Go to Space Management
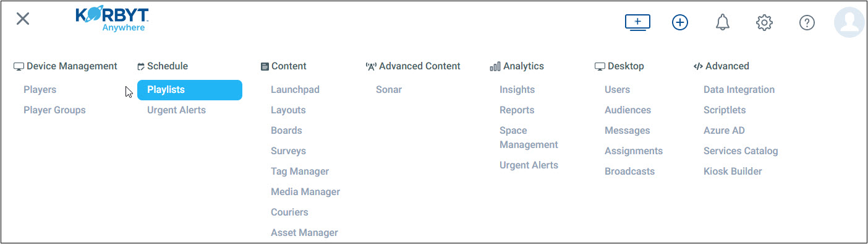This screenshot has height=244, width=868. click(x=529, y=137)
